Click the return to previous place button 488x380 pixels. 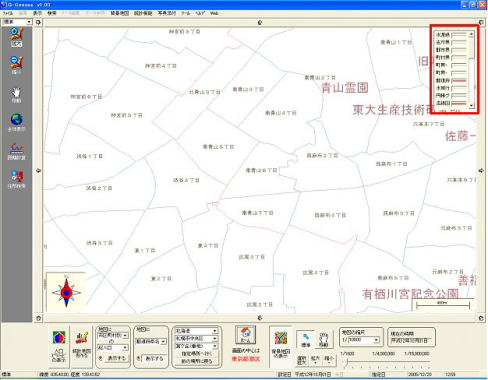click(x=196, y=361)
